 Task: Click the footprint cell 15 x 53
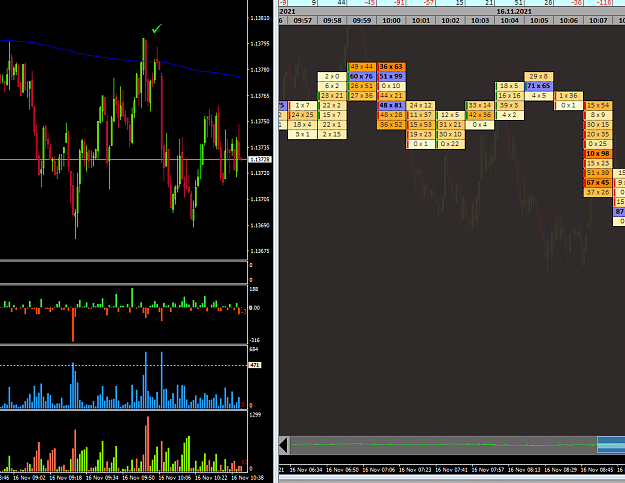tap(421, 124)
